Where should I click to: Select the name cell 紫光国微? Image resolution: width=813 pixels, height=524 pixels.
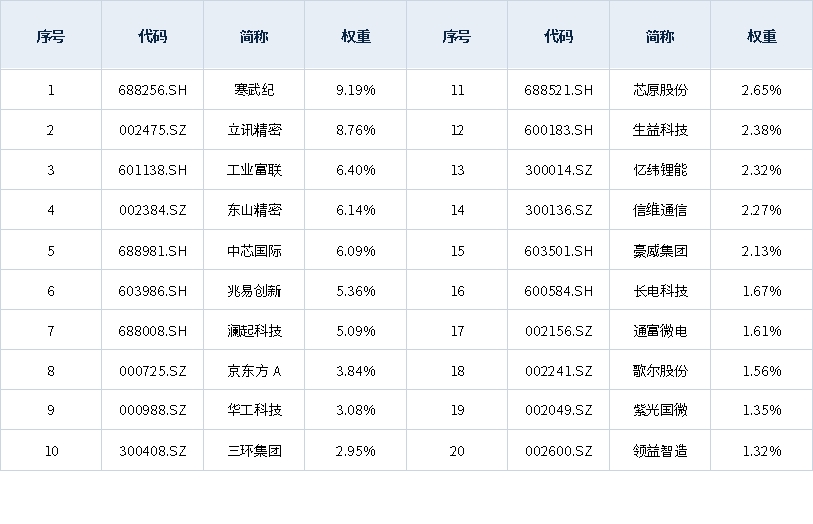click(x=660, y=410)
